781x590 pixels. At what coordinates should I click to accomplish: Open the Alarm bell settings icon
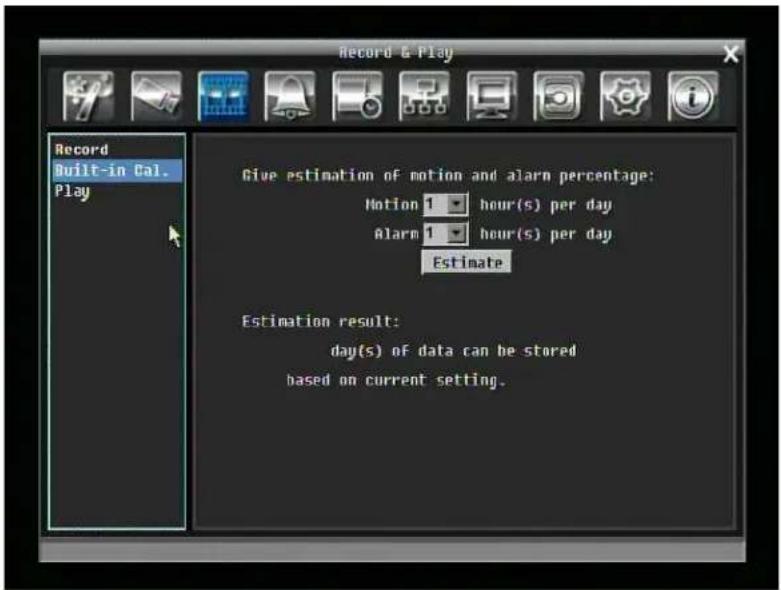(x=290, y=96)
